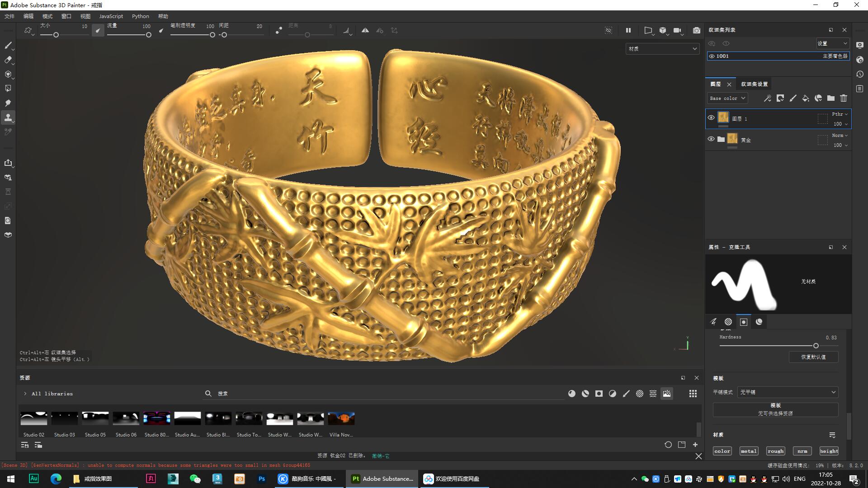This screenshot has height=488, width=868.
Task: Open the Python menu
Action: tap(140, 16)
